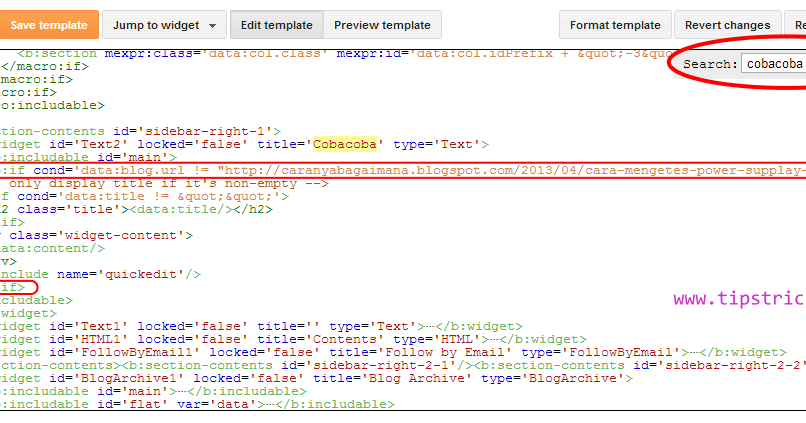Click the search field containing cobacoba
The height and width of the screenshot is (423, 806).
(773, 64)
